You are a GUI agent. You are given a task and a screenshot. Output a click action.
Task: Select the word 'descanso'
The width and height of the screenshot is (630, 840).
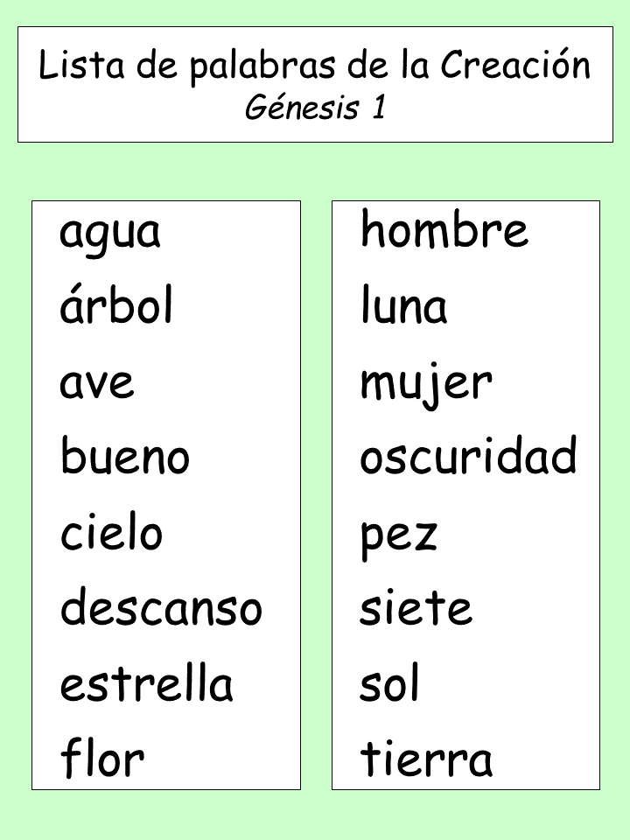point(161,606)
